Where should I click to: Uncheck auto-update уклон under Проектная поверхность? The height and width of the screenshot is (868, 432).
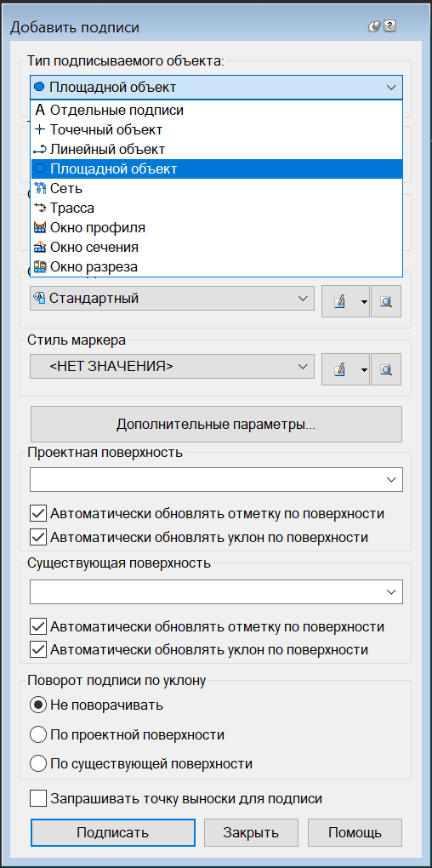point(39,537)
